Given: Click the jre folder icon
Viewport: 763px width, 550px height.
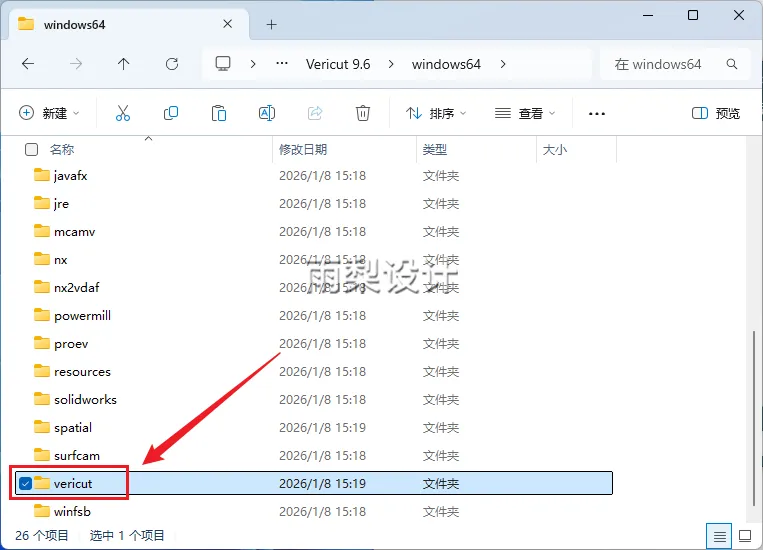Looking at the screenshot, I should pos(42,202).
